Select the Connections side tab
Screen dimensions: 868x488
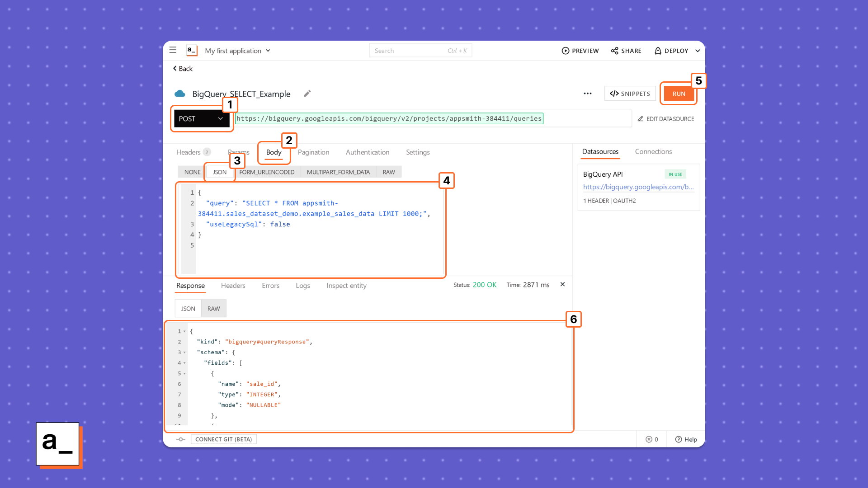pyautogui.click(x=653, y=151)
